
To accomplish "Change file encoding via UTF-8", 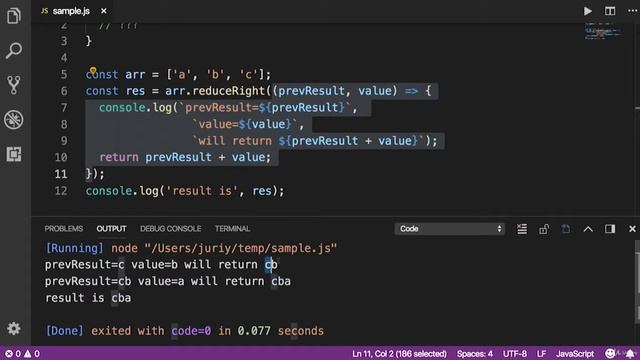I will [x=515, y=353].
